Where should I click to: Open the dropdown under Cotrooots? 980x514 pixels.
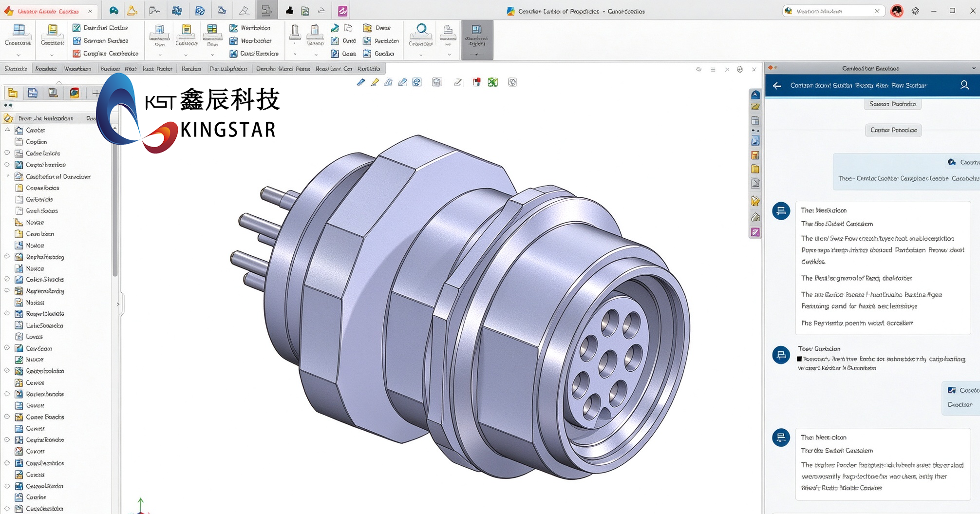pos(186,55)
